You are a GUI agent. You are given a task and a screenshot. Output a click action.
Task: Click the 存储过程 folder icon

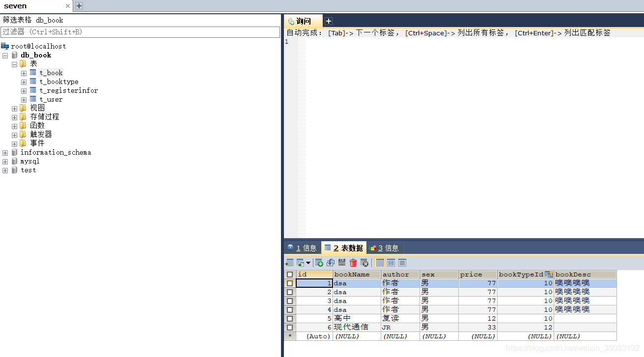pyautogui.click(x=23, y=116)
